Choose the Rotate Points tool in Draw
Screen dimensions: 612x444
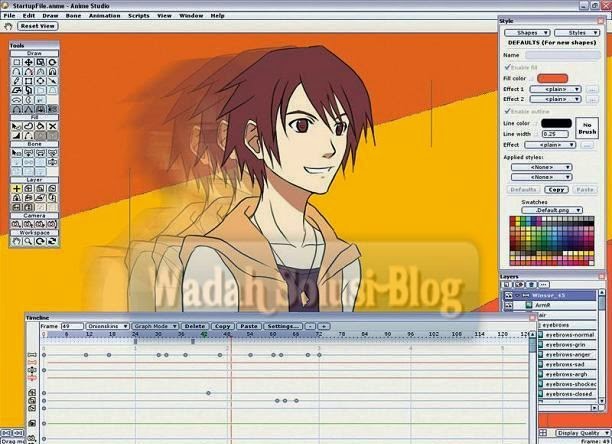point(52,62)
